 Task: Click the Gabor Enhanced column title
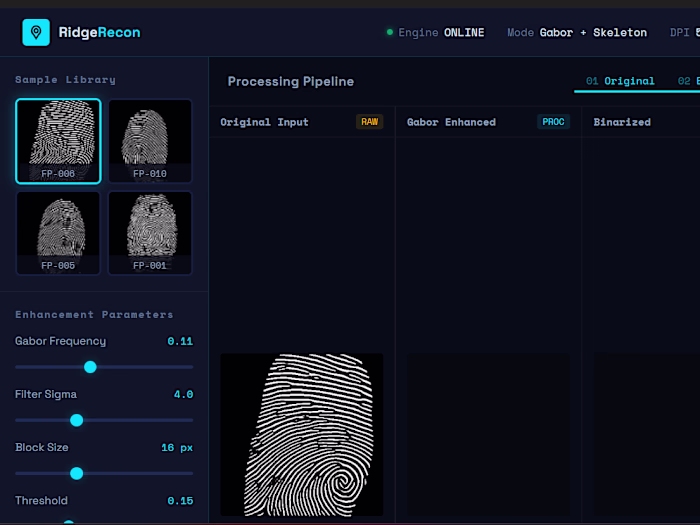[451, 122]
